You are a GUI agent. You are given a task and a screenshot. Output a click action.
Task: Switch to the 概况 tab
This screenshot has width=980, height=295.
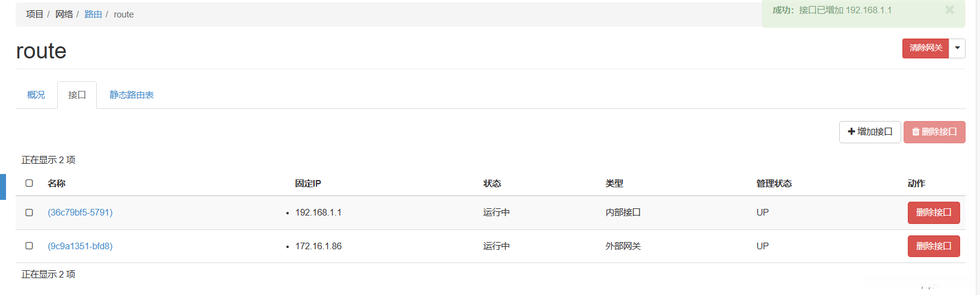pos(36,95)
